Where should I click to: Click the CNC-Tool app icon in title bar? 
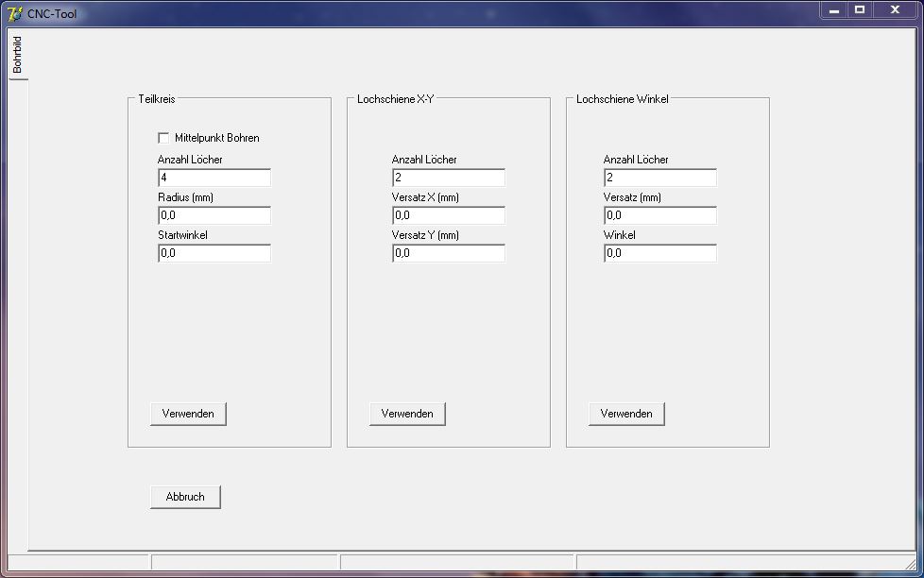click(14, 13)
